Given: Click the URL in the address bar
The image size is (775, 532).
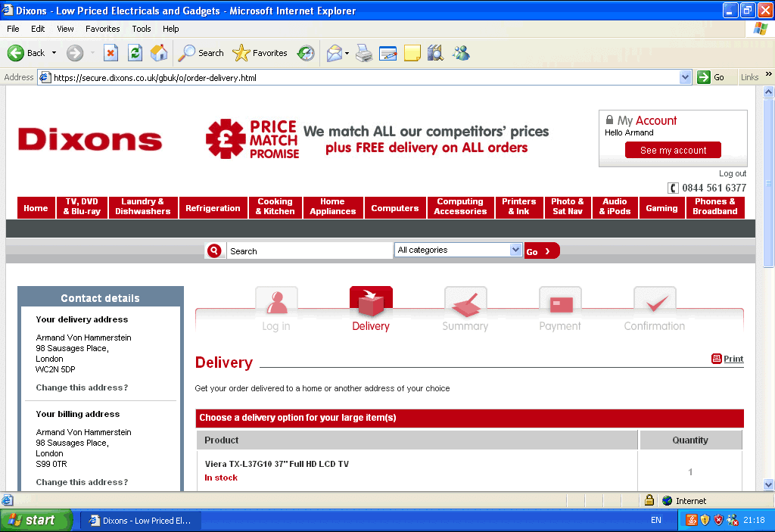Looking at the screenshot, I should pyautogui.click(x=154, y=78).
